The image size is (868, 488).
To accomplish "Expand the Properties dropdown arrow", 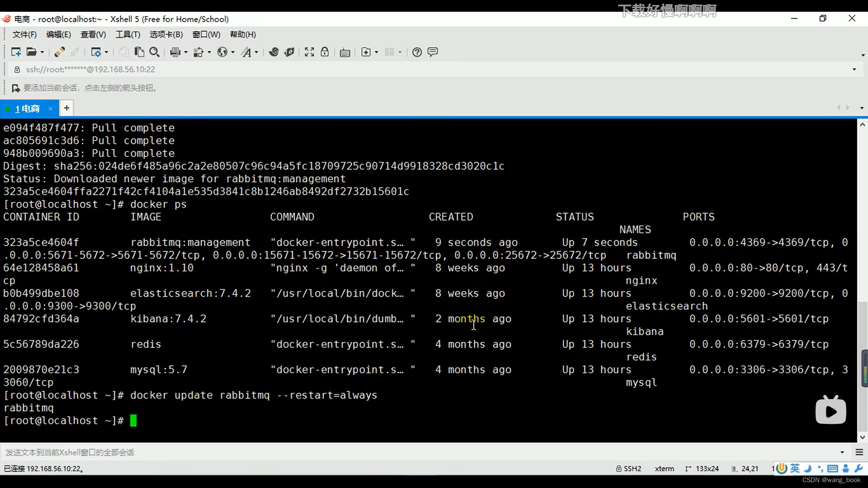I will point(107,52).
